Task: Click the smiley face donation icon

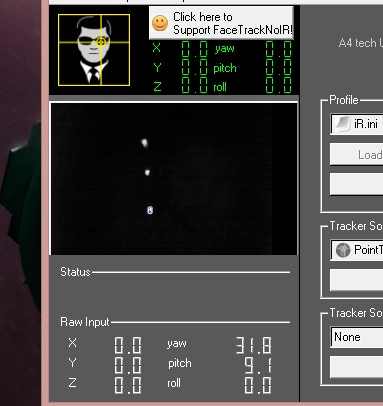Action: [x=160, y=23]
